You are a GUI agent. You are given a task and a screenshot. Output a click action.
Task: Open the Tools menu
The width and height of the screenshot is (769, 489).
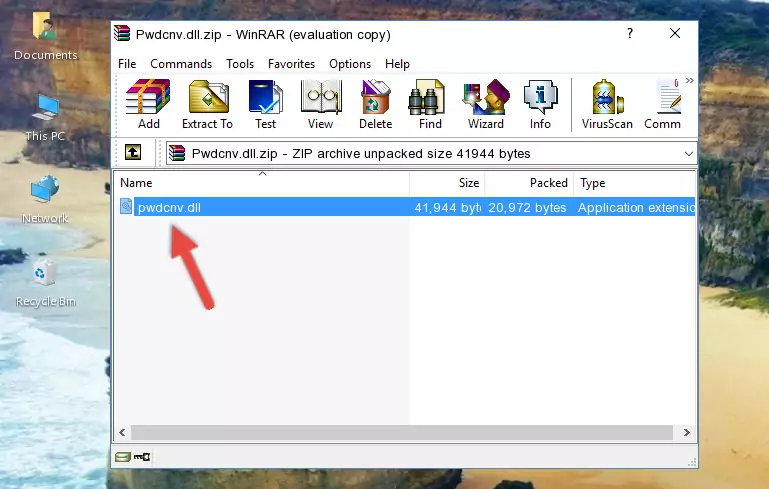240,64
